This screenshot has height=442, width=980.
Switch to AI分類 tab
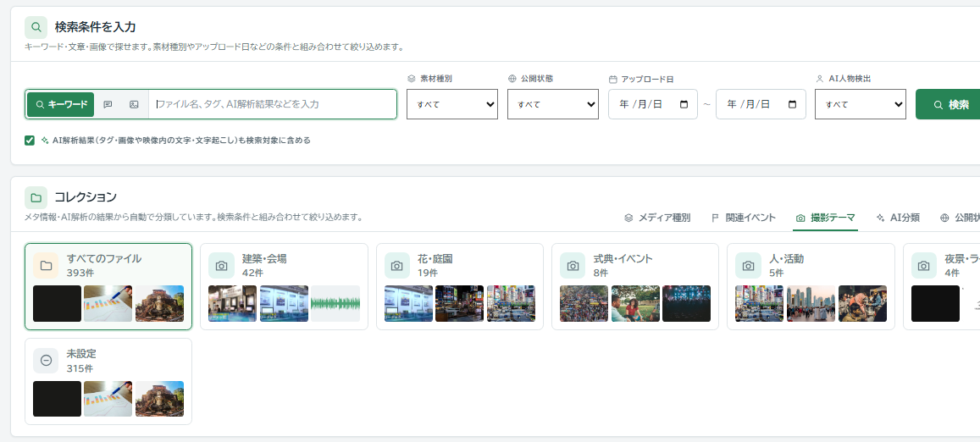898,218
